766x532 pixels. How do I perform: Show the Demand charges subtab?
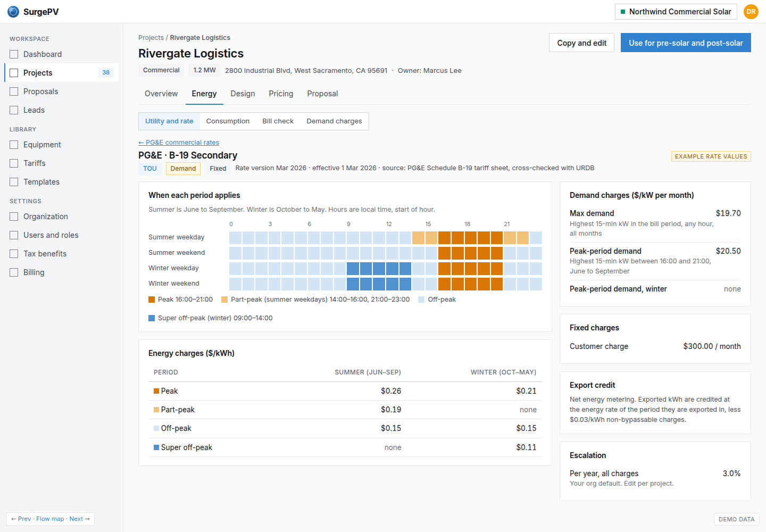(334, 121)
